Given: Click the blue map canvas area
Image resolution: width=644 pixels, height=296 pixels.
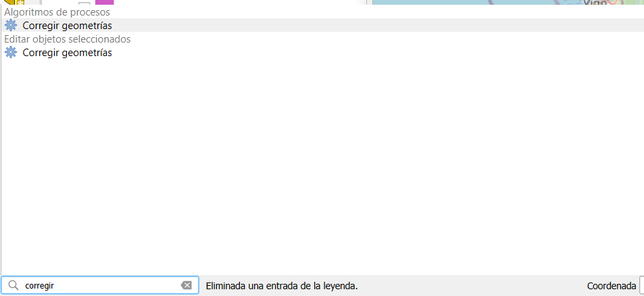Looking at the screenshot, I should tap(473, 3).
